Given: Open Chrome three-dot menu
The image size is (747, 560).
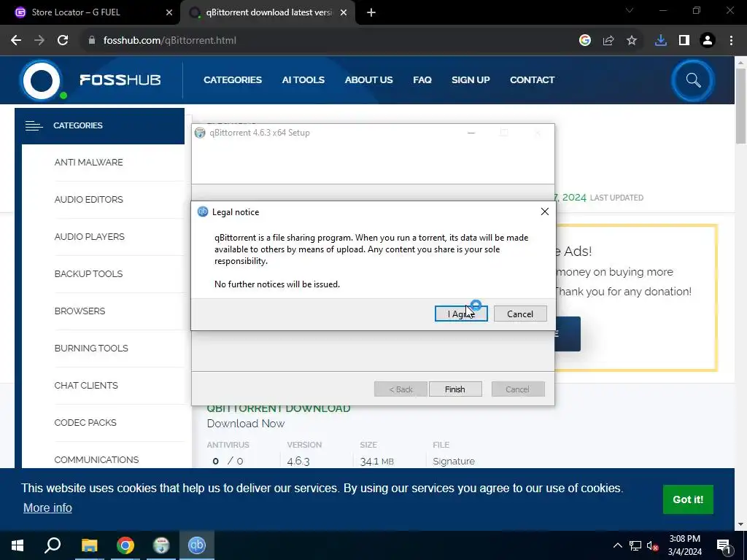Looking at the screenshot, I should coord(731,41).
